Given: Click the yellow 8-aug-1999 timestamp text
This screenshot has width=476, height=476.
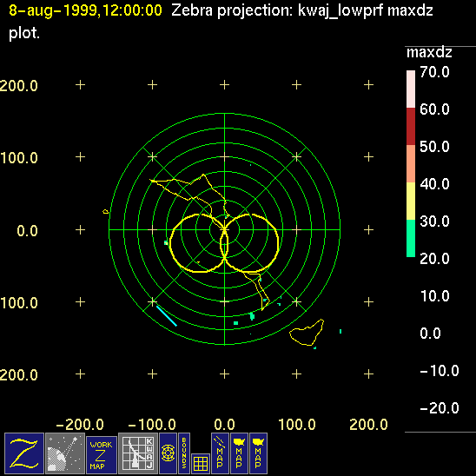Looking at the screenshot, I should click(85, 10).
